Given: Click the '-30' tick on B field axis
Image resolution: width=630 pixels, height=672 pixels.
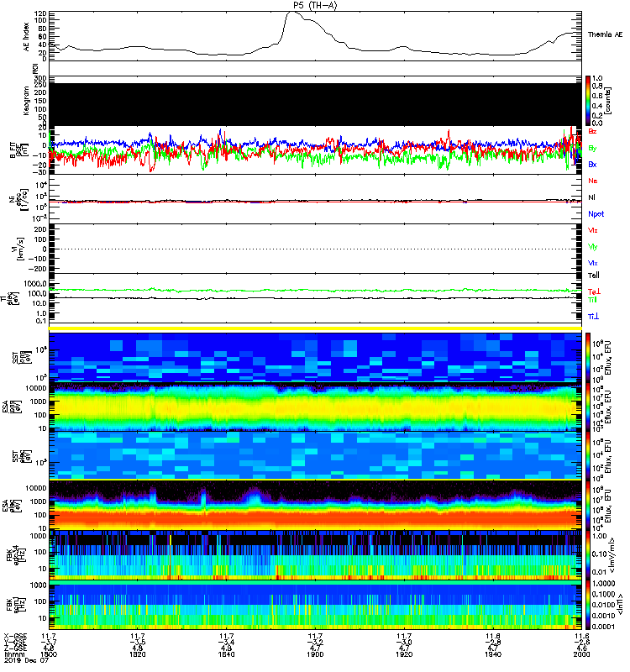Looking at the screenshot, I should 40,172.
